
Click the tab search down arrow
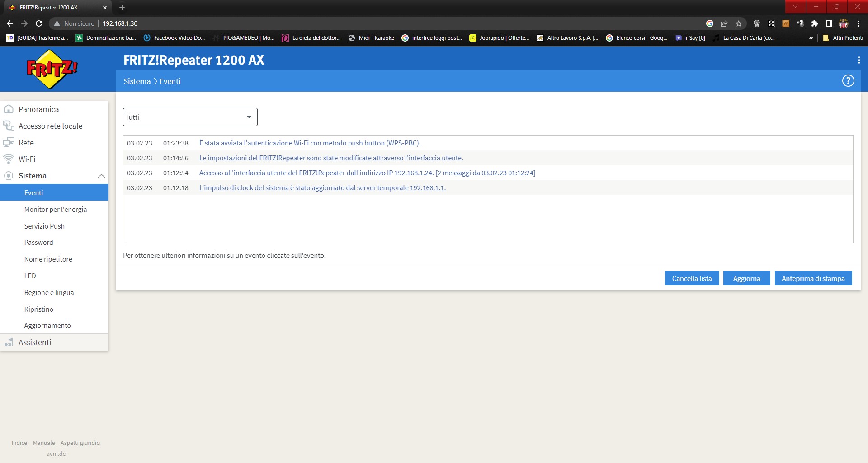coord(795,6)
